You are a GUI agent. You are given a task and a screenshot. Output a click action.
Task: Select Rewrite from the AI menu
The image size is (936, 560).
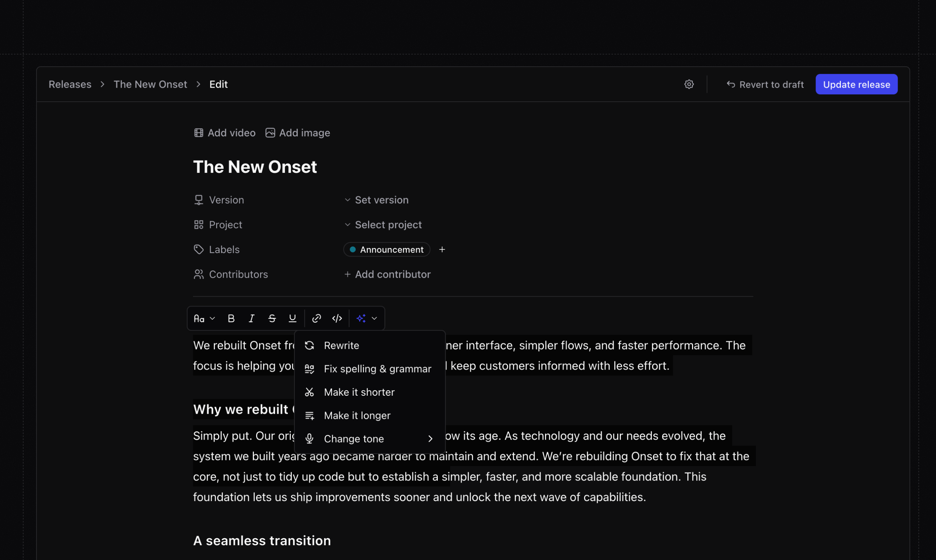point(341,345)
